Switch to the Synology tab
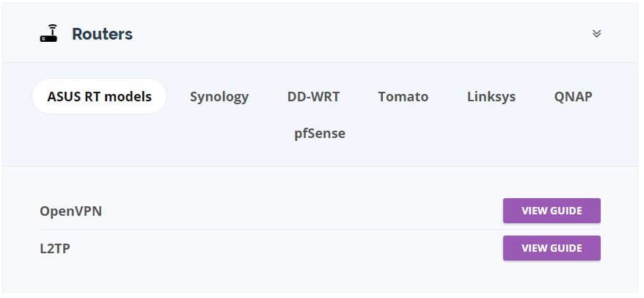 tap(219, 97)
